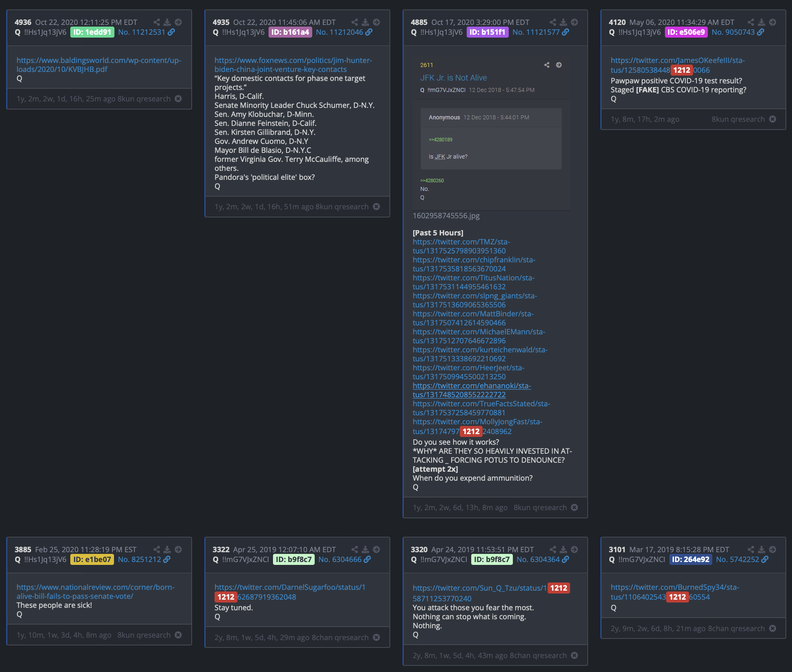The image size is (792, 672).
Task: Open post 4885 with its header arrow-circle icon
Action: pyautogui.click(x=574, y=22)
